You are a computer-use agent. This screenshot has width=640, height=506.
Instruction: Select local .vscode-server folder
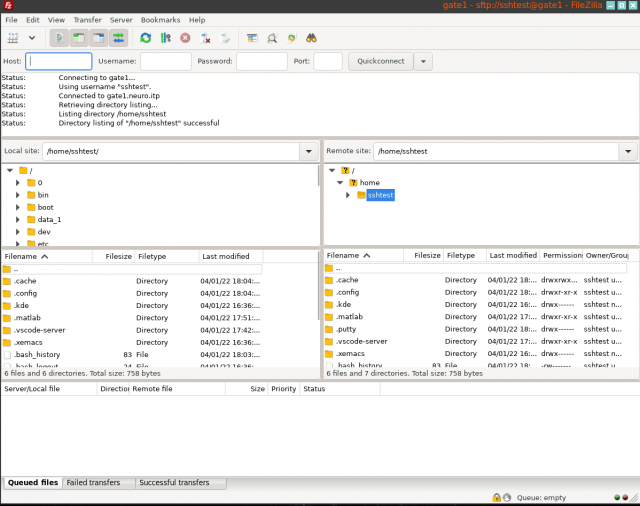131,330
